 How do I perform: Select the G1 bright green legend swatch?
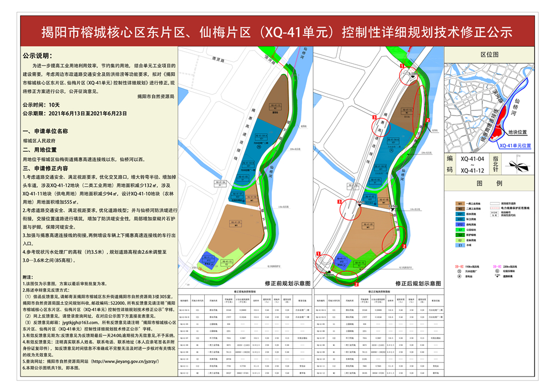[460, 230]
